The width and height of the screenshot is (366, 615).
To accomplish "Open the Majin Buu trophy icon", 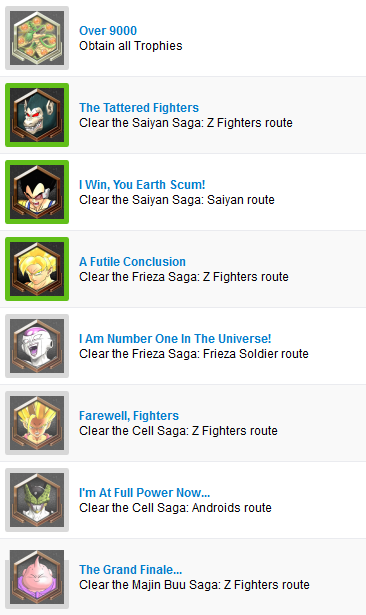I will pos(37,576).
